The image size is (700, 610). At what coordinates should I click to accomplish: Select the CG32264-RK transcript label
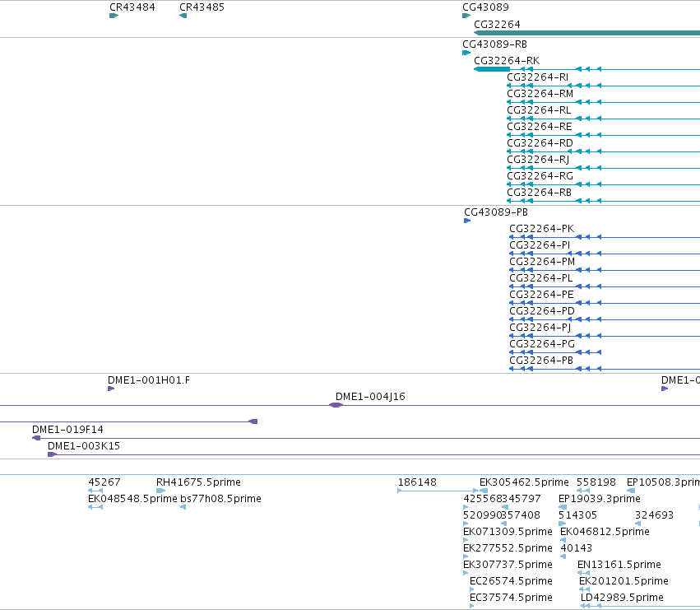pos(507,61)
